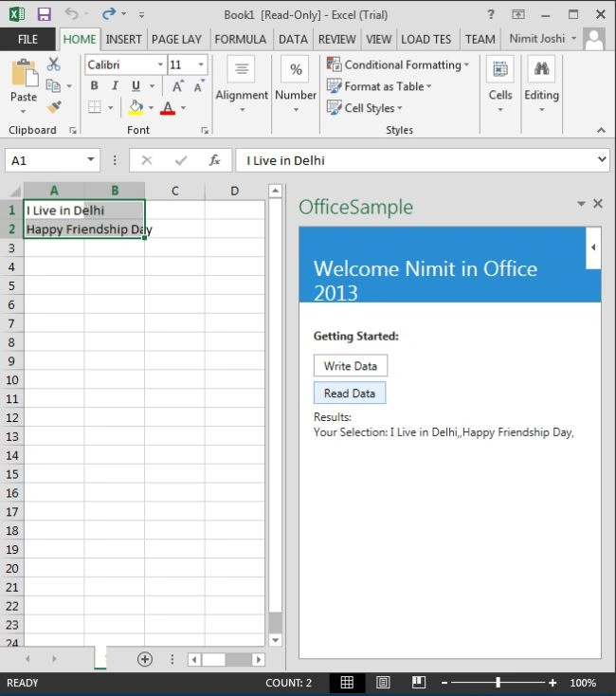Viewport: 616px width, 696px height.
Task: Toggle Underline formatting
Action: pyautogui.click(x=136, y=85)
